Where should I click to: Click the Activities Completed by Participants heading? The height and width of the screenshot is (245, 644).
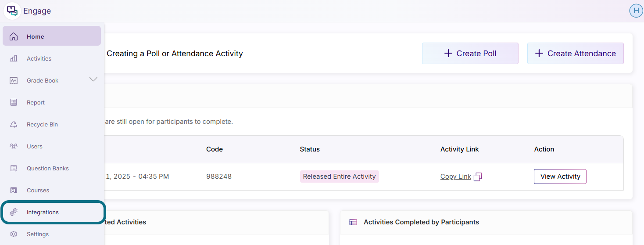click(421, 222)
